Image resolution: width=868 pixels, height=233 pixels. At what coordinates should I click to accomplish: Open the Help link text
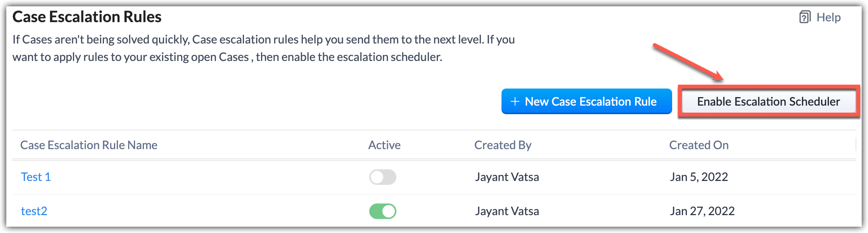(828, 17)
